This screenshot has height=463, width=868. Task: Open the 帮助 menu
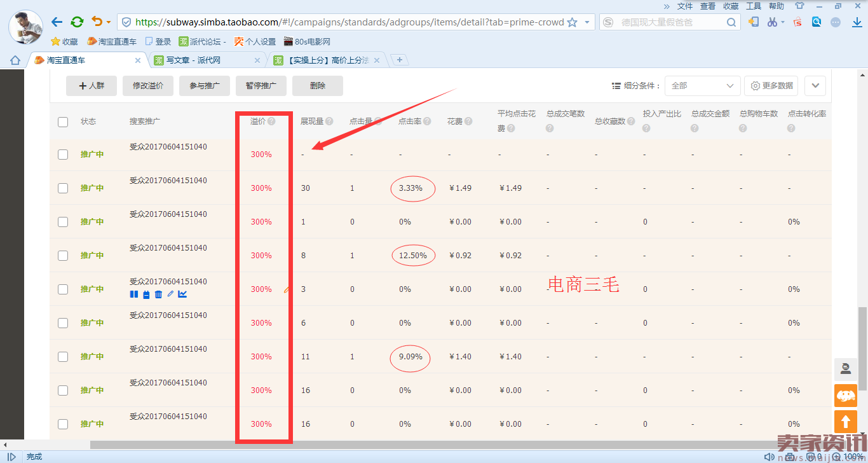pyautogui.click(x=776, y=6)
